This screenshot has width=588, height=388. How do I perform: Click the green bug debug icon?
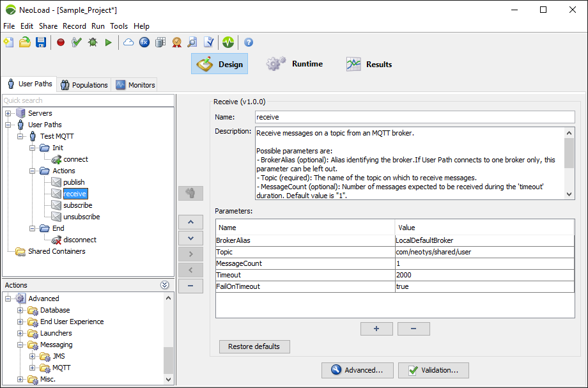(x=93, y=42)
